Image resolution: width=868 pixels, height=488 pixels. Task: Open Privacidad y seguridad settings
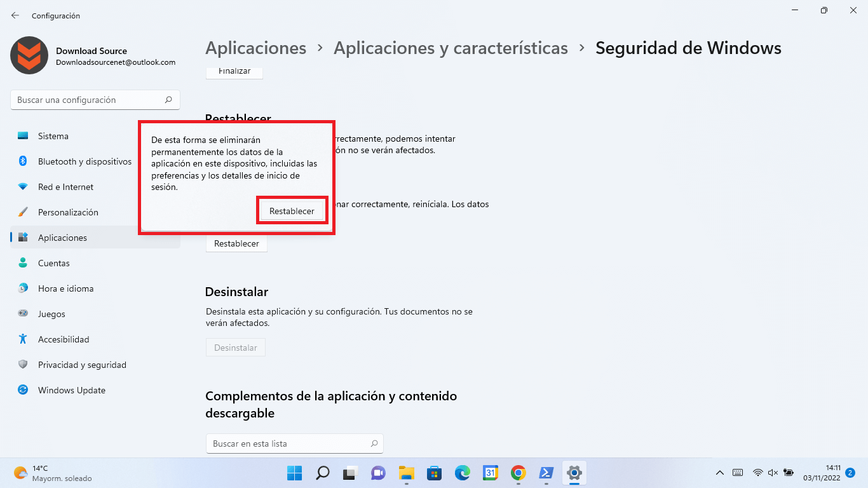pos(95,365)
